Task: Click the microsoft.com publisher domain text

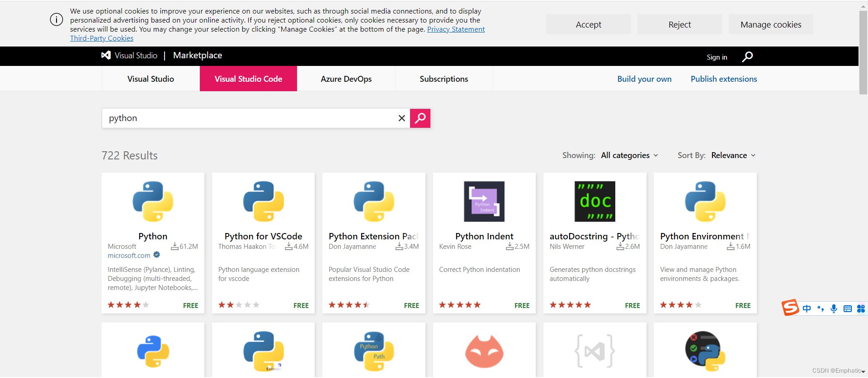Action: (x=129, y=256)
